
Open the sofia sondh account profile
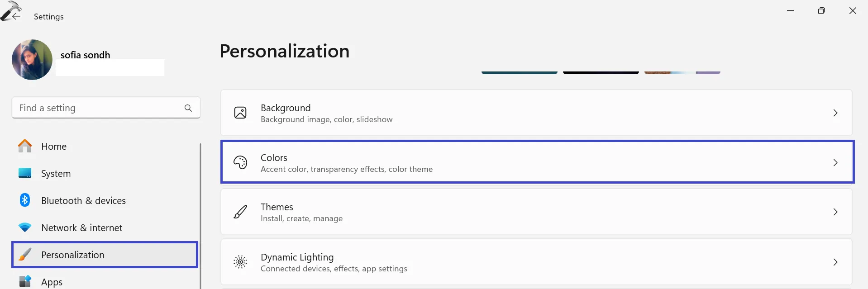click(85, 55)
